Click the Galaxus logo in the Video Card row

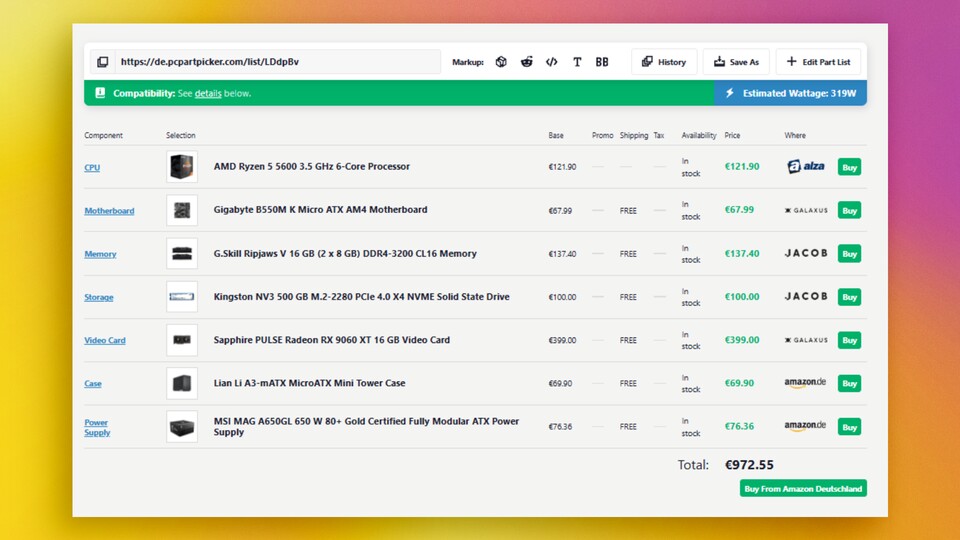(x=806, y=340)
